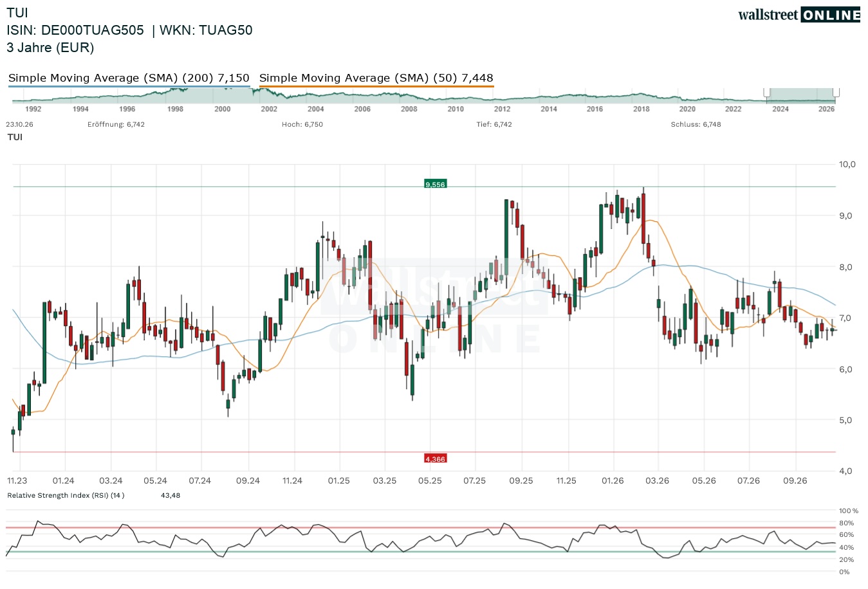Click the small TUI series label above chart
868x589 pixels.
coord(15,137)
